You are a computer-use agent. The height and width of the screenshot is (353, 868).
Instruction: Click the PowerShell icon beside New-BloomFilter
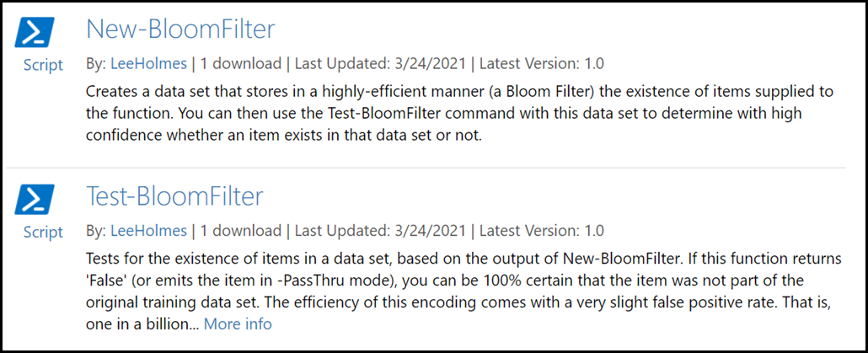(35, 32)
